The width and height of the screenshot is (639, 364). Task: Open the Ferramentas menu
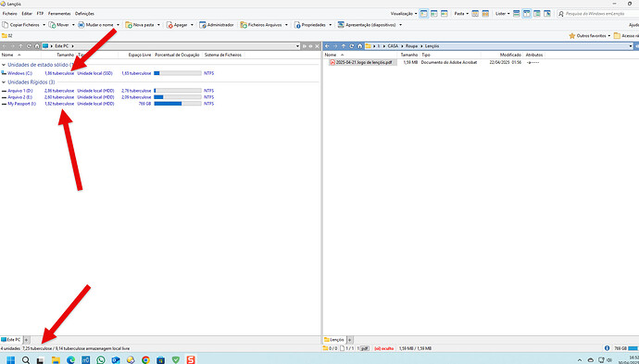59,14
